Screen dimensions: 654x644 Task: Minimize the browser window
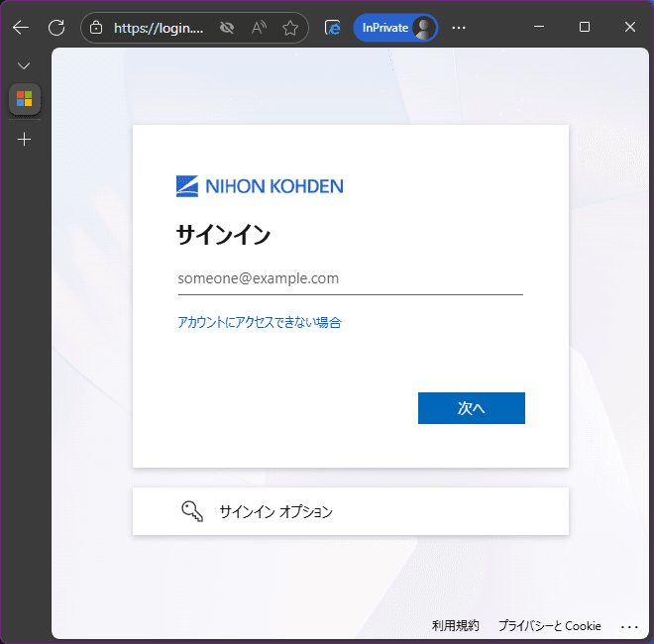point(539,27)
